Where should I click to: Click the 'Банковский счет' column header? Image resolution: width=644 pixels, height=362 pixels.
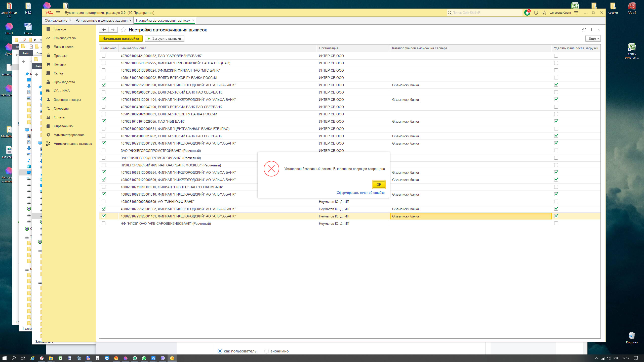click(x=218, y=48)
